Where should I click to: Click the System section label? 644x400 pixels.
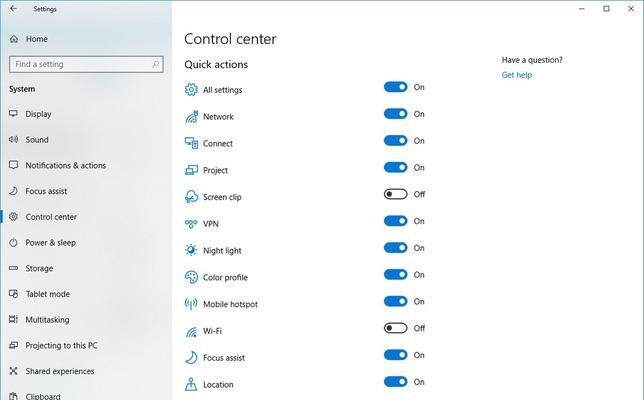click(22, 89)
